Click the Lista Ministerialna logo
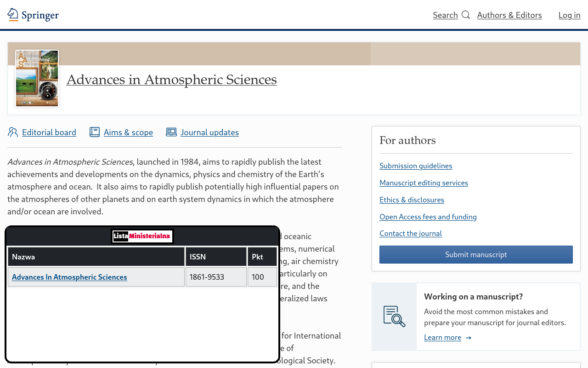 pyautogui.click(x=142, y=236)
